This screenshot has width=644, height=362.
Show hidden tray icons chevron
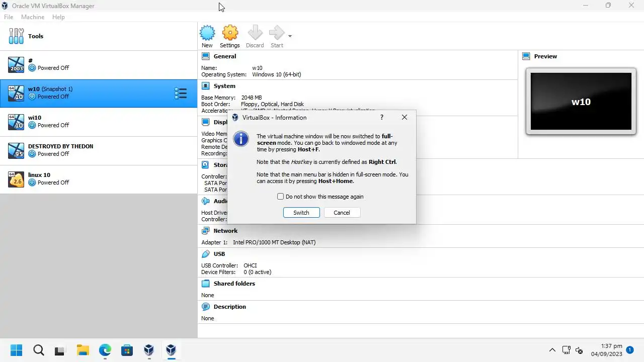click(x=552, y=350)
